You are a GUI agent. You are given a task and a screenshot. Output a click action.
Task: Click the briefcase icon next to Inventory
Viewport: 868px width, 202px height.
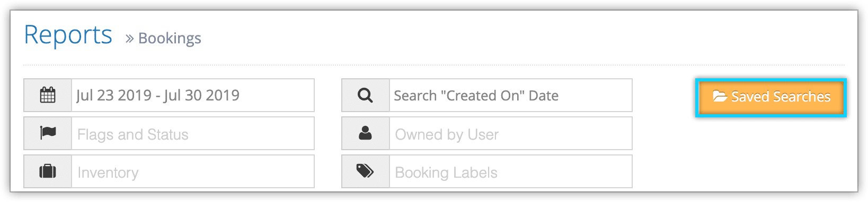tap(48, 171)
